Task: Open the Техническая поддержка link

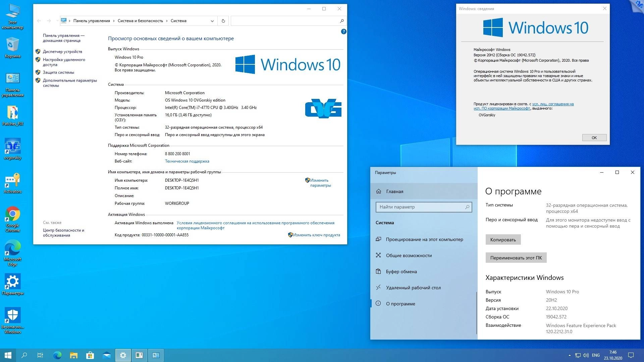Action: (187, 161)
